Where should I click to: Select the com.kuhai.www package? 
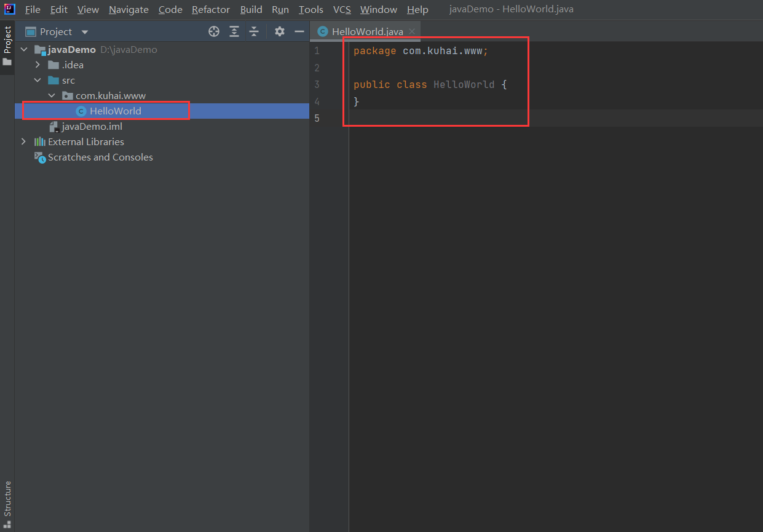point(111,95)
